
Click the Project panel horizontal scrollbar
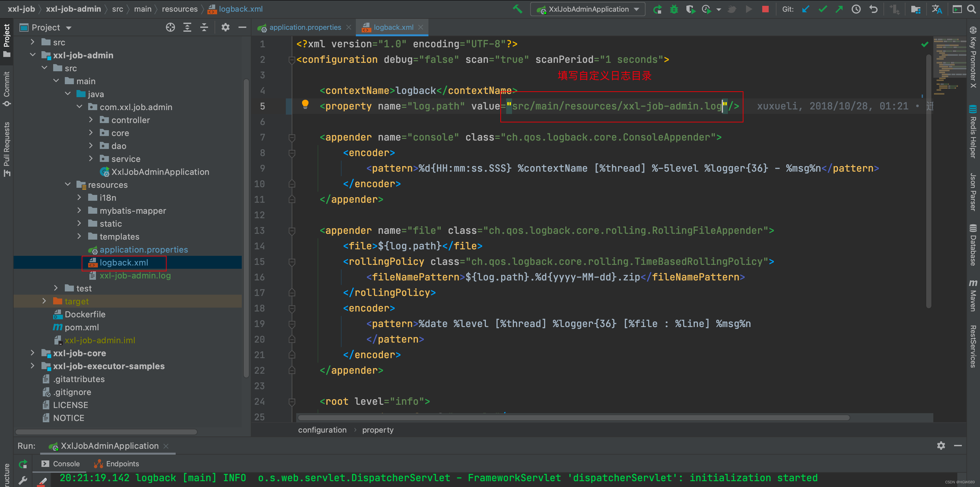click(x=107, y=432)
